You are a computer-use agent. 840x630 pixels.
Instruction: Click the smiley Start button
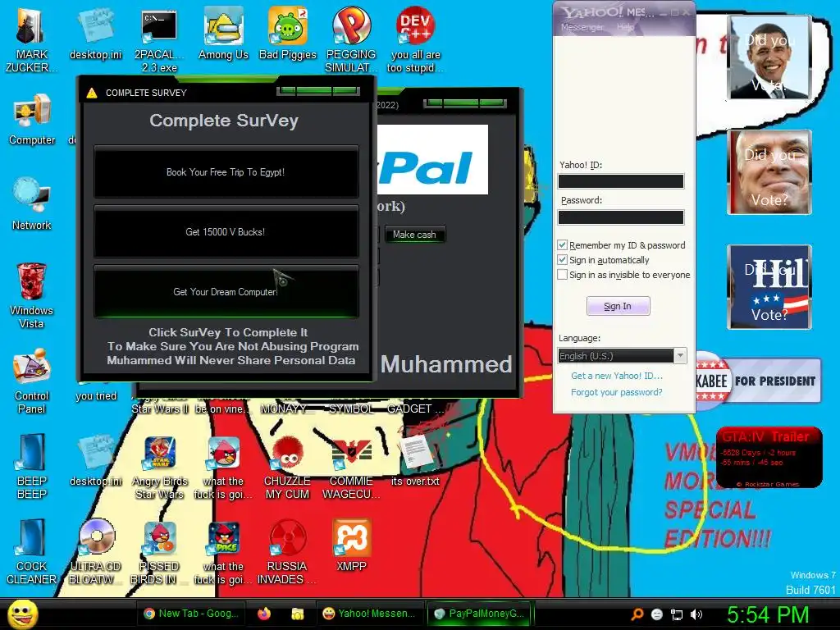click(23, 614)
